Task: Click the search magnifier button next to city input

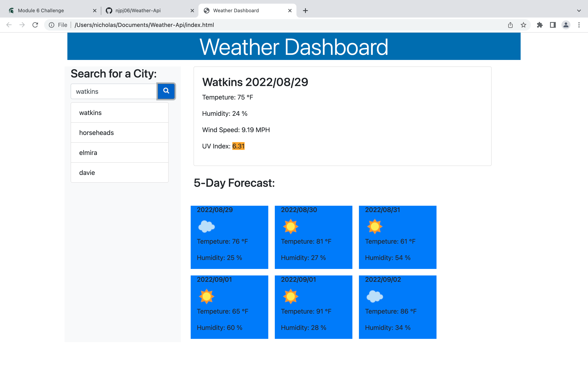Action: pos(166,91)
